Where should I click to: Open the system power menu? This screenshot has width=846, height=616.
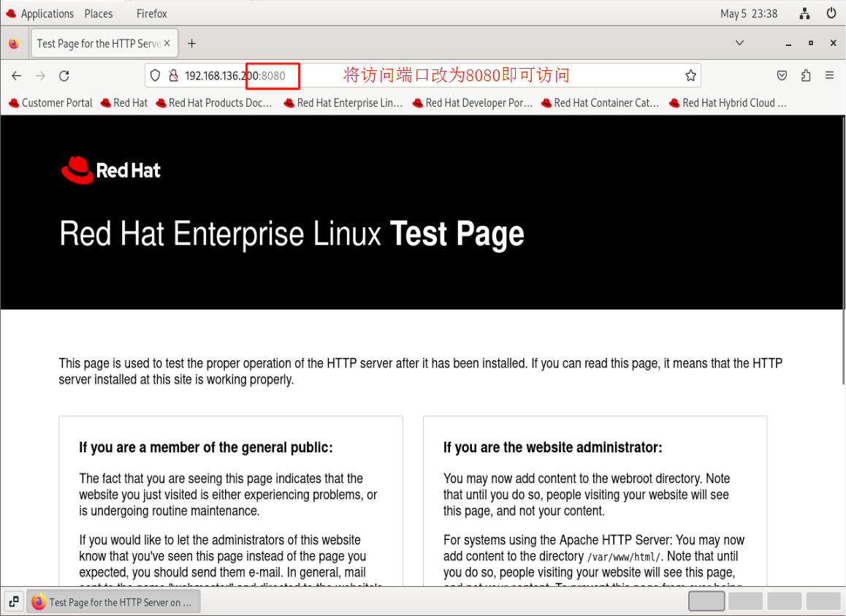click(831, 13)
